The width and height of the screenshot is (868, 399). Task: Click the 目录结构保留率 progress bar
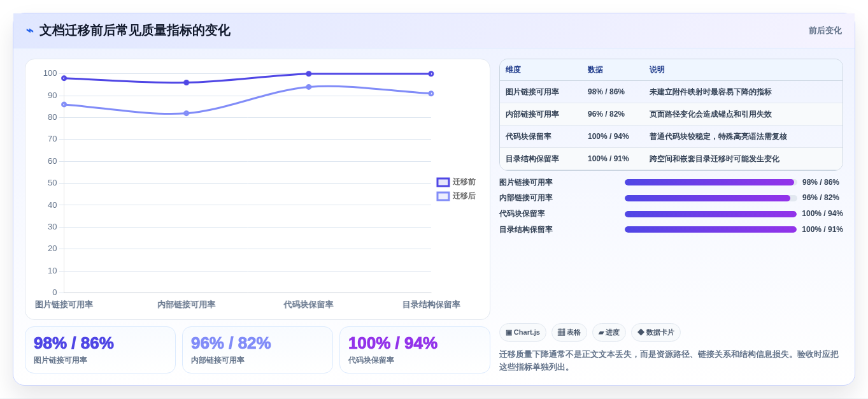coord(711,229)
